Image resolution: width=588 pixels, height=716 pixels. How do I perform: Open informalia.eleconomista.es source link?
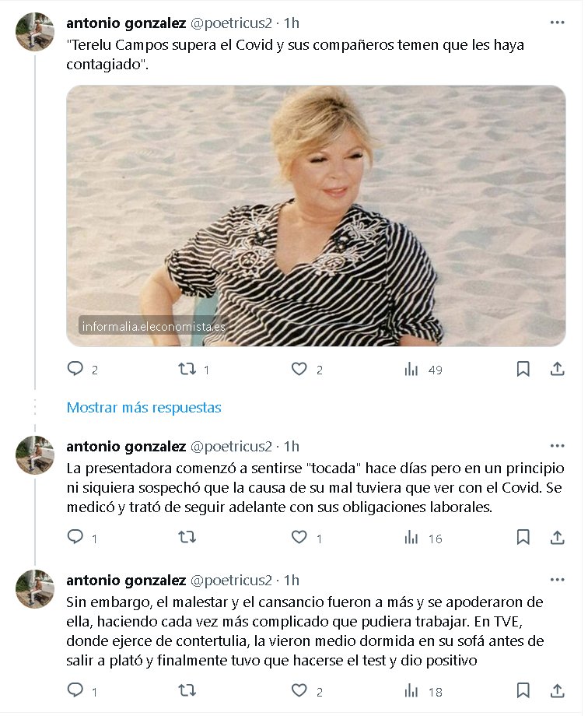coord(153,327)
